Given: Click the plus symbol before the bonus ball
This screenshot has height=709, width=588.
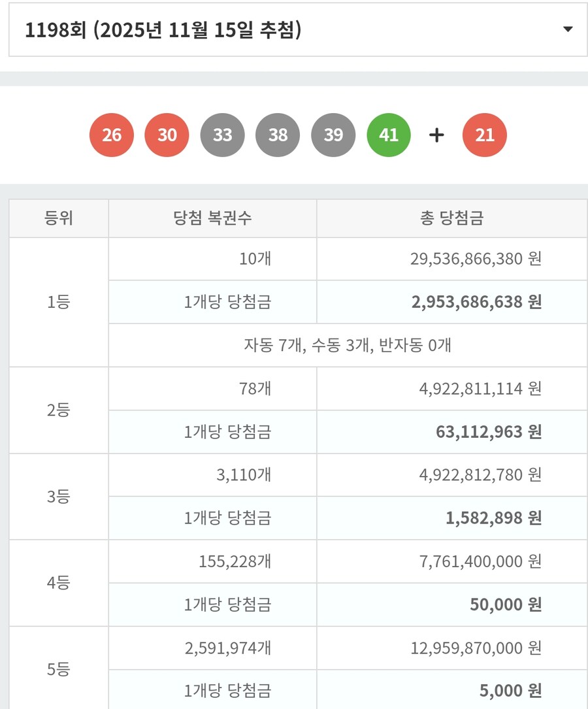Looking at the screenshot, I should coord(435,135).
